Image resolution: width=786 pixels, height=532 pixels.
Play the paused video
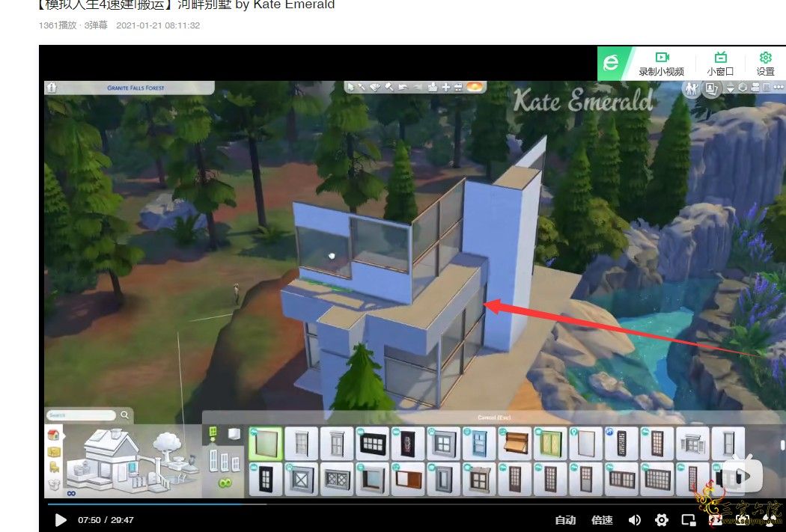point(61,520)
